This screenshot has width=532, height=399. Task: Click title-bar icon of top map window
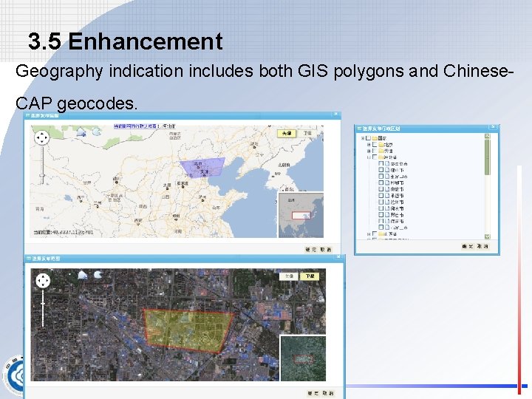click(x=28, y=116)
